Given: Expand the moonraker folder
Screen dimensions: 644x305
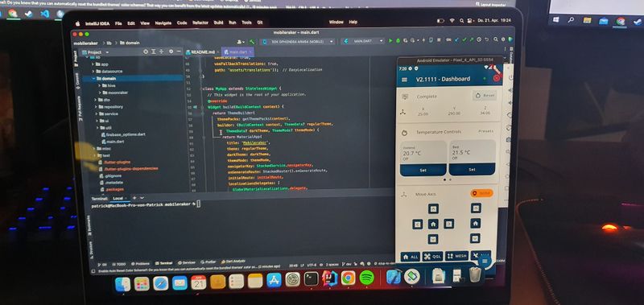Looking at the screenshot, I should pos(99,93).
